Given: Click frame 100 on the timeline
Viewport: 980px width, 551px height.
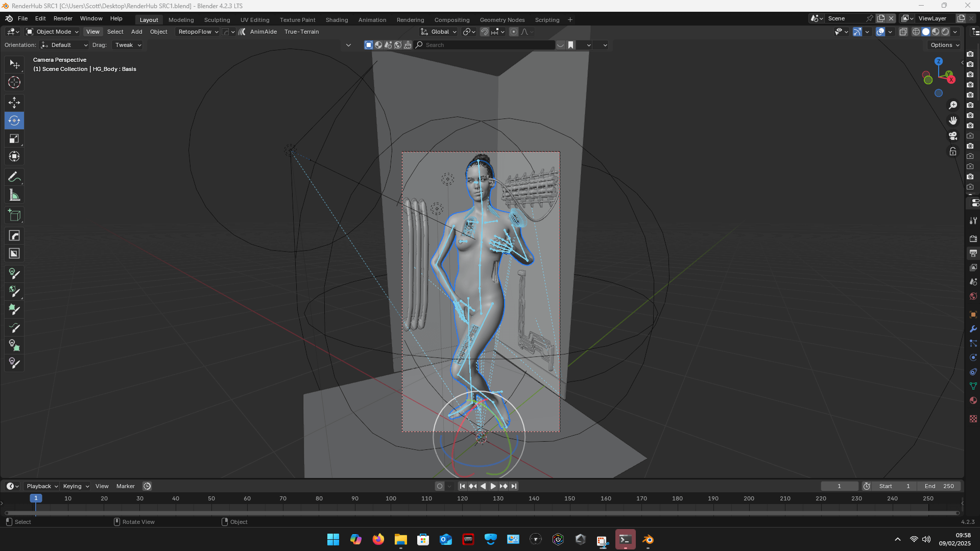Looking at the screenshot, I should (x=391, y=499).
